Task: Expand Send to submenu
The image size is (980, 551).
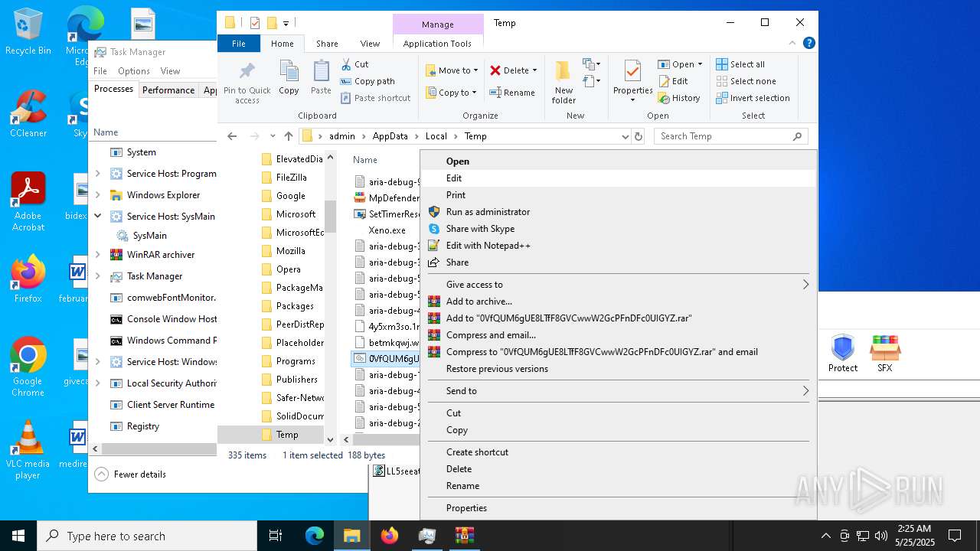Action: [619, 391]
